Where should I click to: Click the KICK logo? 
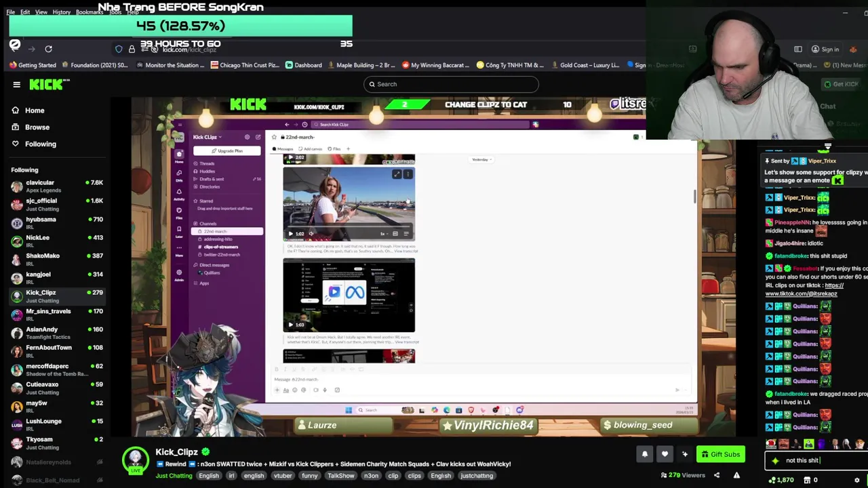tap(49, 84)
